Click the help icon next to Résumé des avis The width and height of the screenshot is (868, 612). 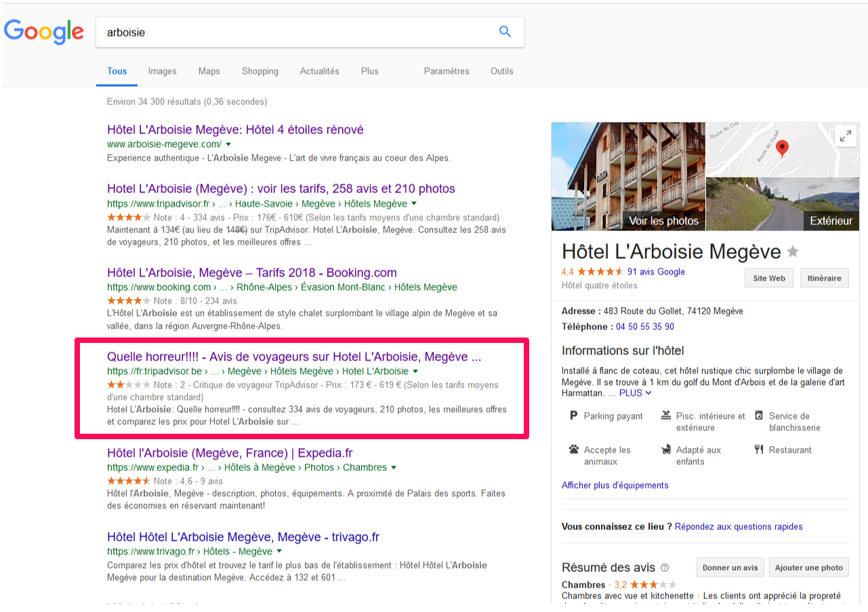pyautogui.click(x=665, y=568)
